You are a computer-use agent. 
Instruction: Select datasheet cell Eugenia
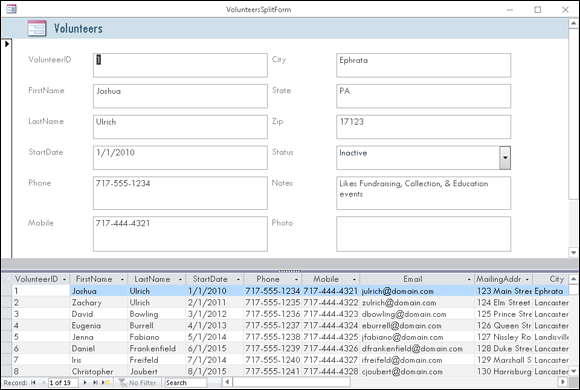pos(99,326)
